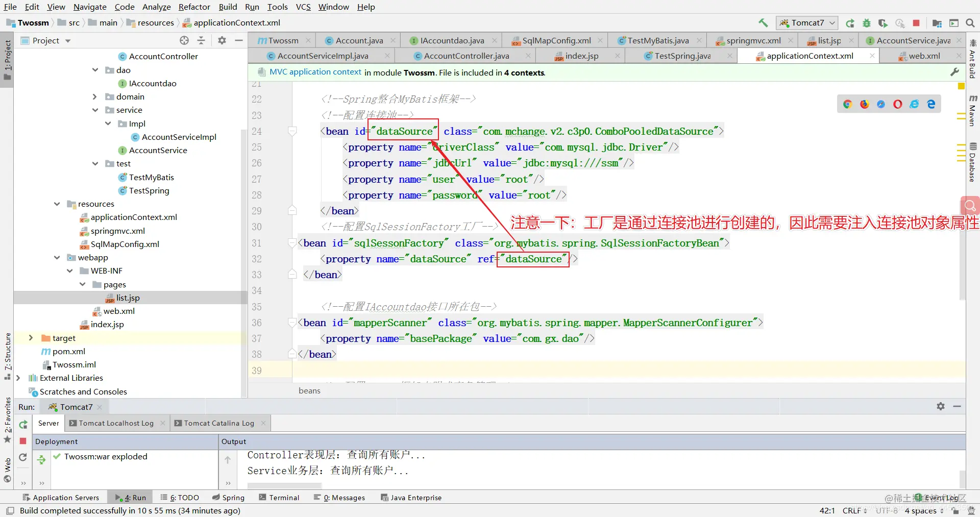Open in Firefox browser icon

865,104
